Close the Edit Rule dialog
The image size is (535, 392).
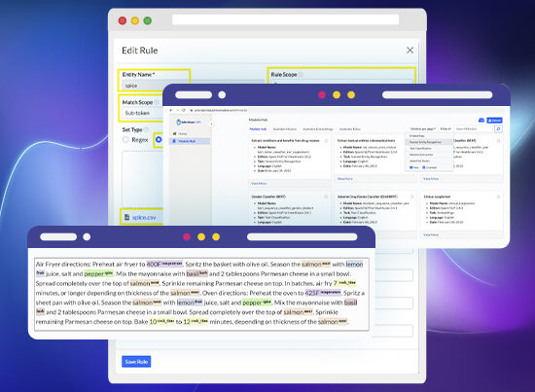tap(410, 51)
